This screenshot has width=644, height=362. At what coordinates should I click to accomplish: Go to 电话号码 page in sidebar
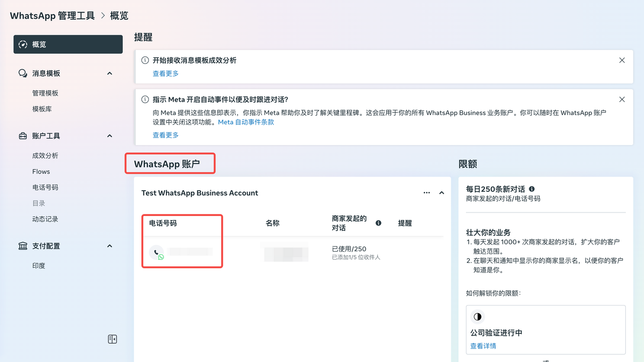pyautogui.click(x=45, y=187)
